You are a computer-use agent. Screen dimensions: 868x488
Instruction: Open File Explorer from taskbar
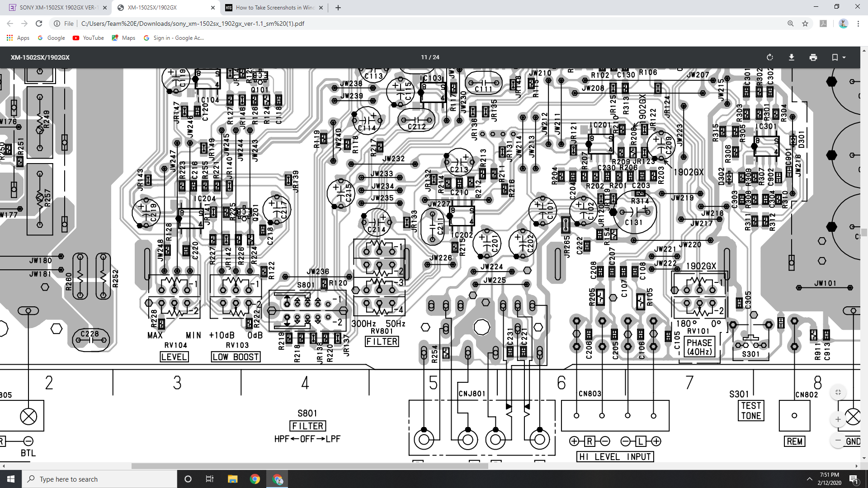[x=232, y=479]
